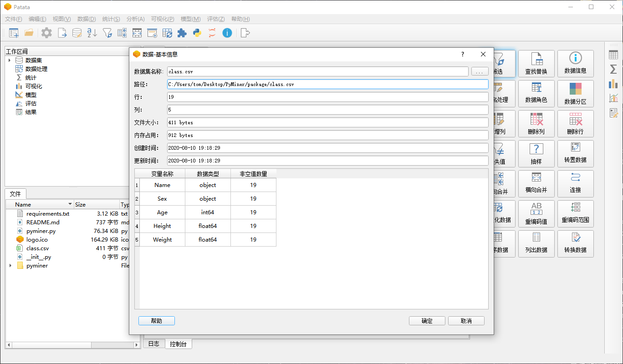The image size is (623, 364).
Task: Select the 删除行 tool
Action: [575, 124]
